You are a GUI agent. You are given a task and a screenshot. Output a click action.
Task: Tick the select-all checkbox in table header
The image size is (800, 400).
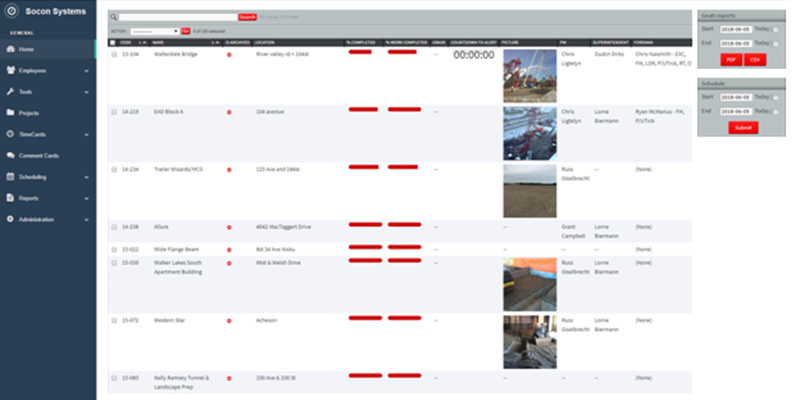coord(113,42)
